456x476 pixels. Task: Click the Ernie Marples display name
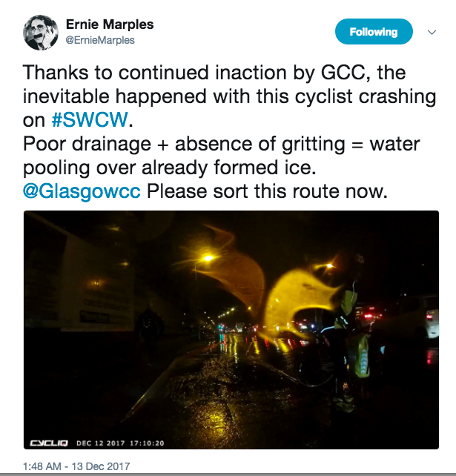(x=110, y=24)
